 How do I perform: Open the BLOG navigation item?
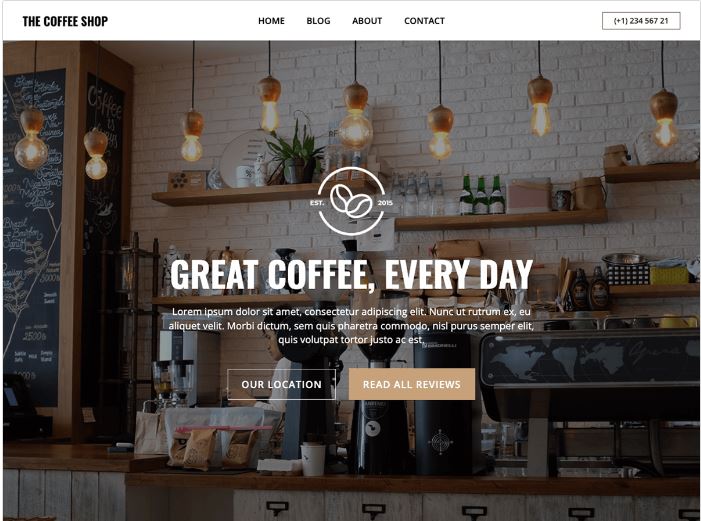[318, 21]
